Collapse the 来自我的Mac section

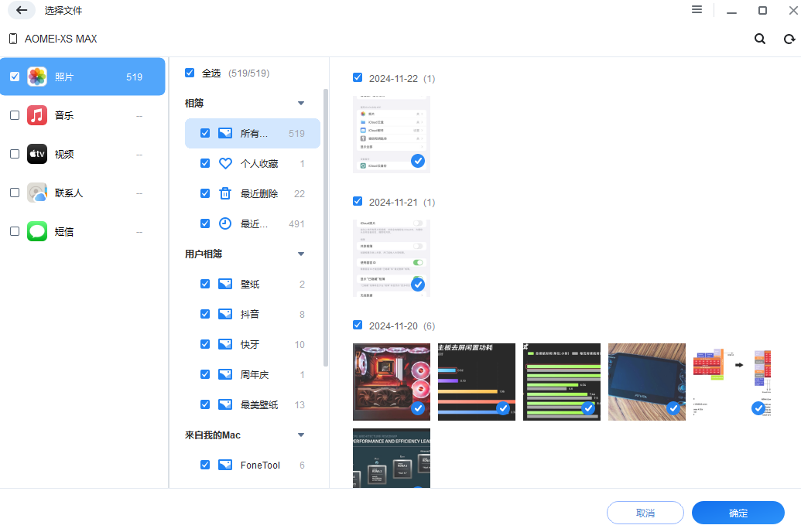tap(300, 435)
